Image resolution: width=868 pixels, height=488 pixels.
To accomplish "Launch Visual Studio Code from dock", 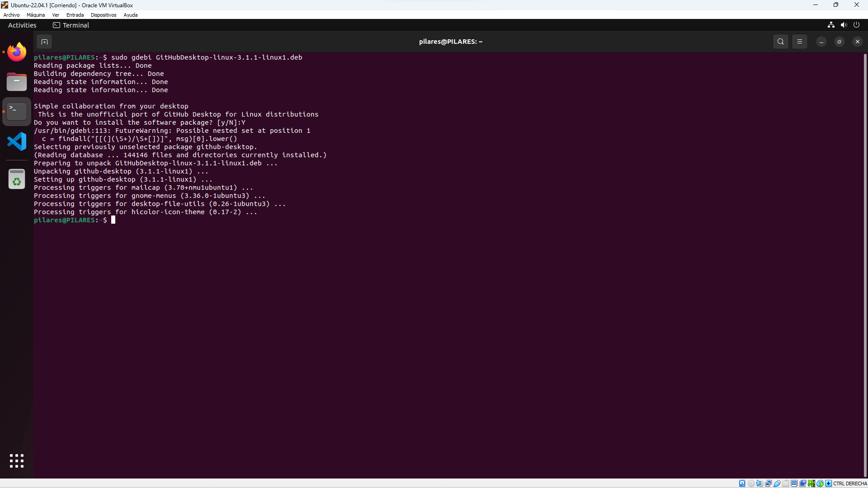I will [x=17, y=142].
